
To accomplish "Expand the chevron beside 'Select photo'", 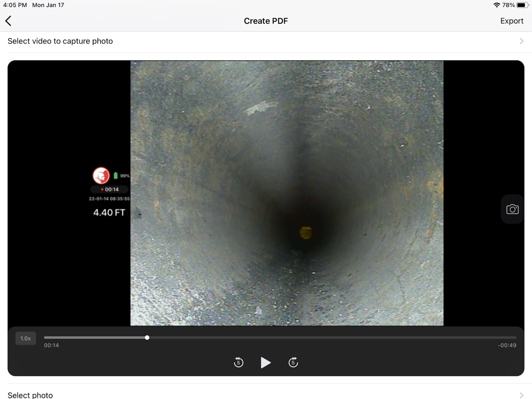I will (521, 395).
